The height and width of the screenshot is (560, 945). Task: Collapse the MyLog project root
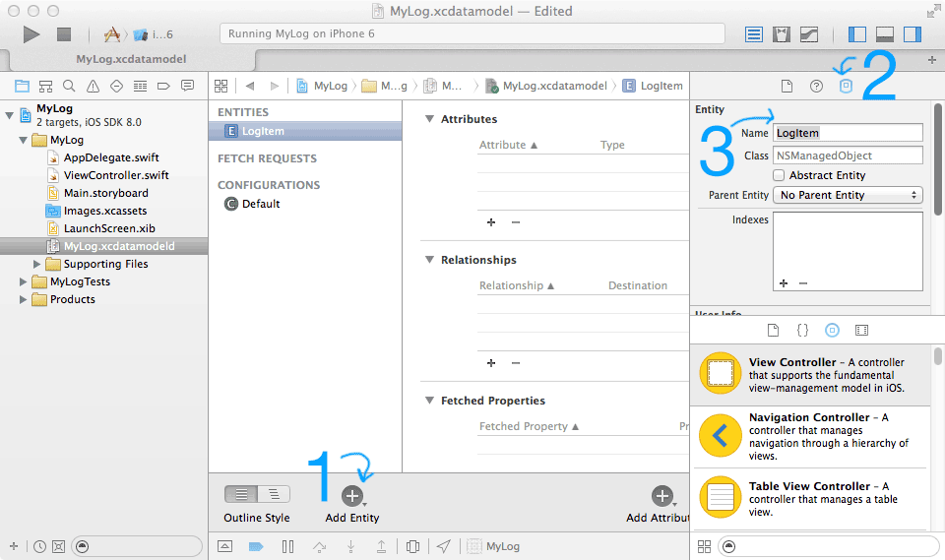[9, 114]
